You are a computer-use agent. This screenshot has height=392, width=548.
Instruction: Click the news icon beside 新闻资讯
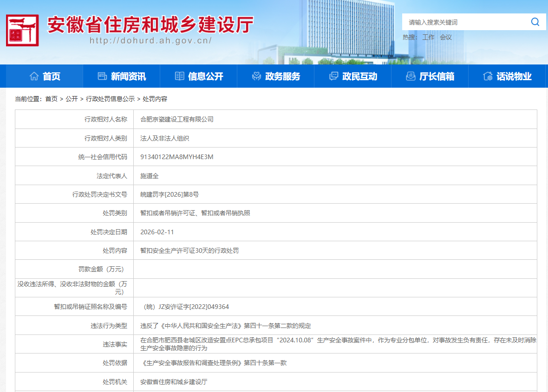(102, 76)
